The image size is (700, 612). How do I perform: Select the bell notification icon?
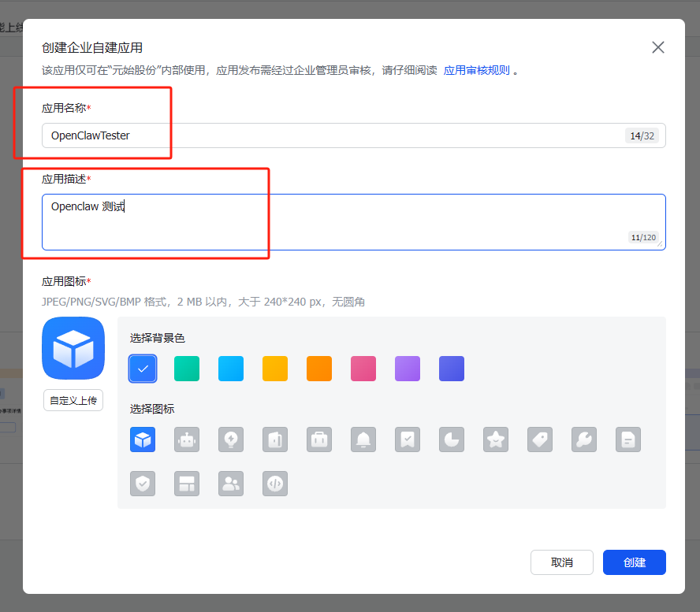point(363,440)
